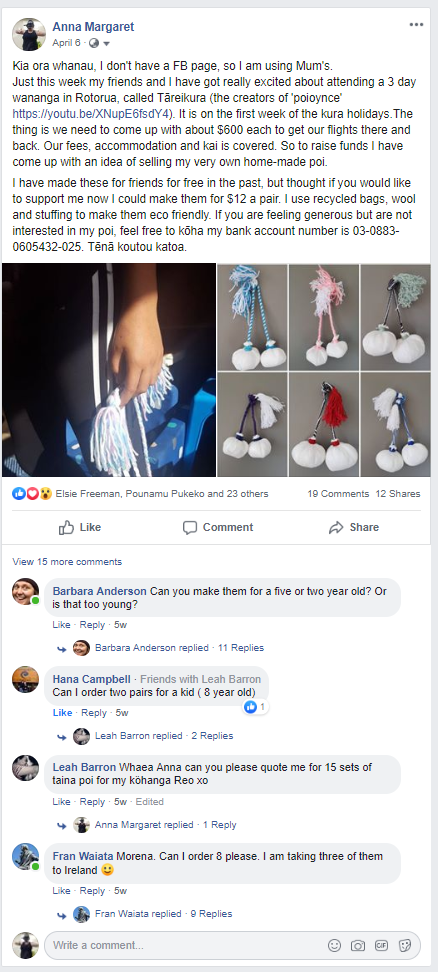
Task: Click the thumbs-up reaction icon under the photos
Action: point(19,493)
